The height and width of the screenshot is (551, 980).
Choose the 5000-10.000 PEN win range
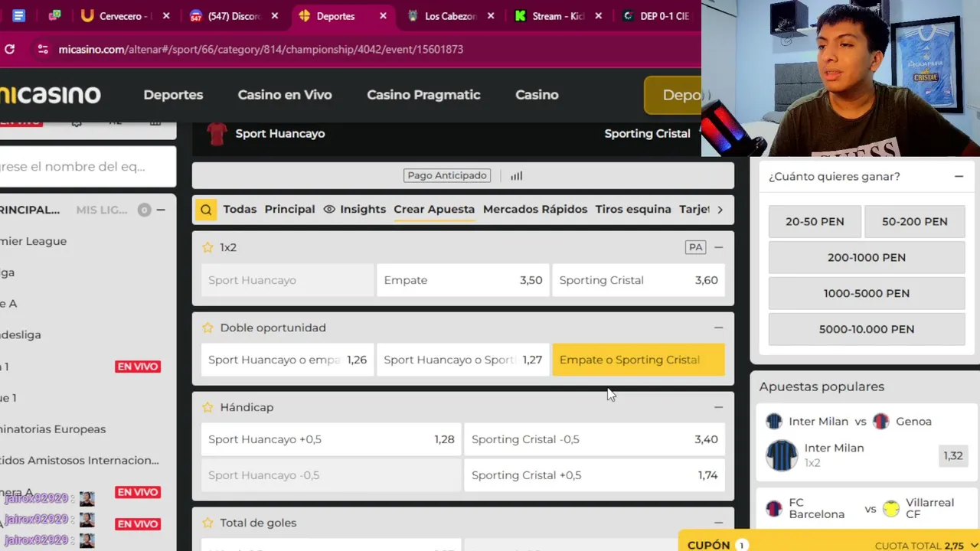[867, 329]
